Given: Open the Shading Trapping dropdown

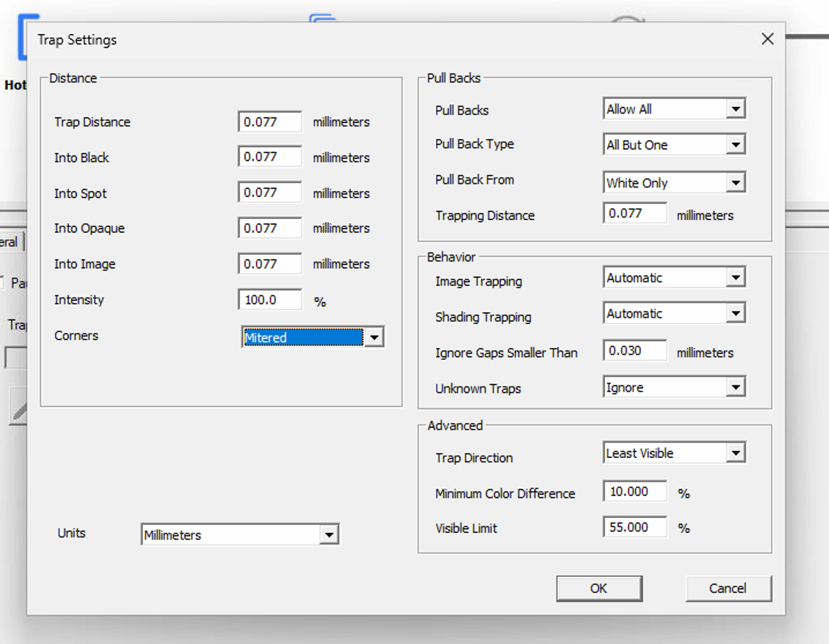Looking at the screenshot, I should coord(737,313).
